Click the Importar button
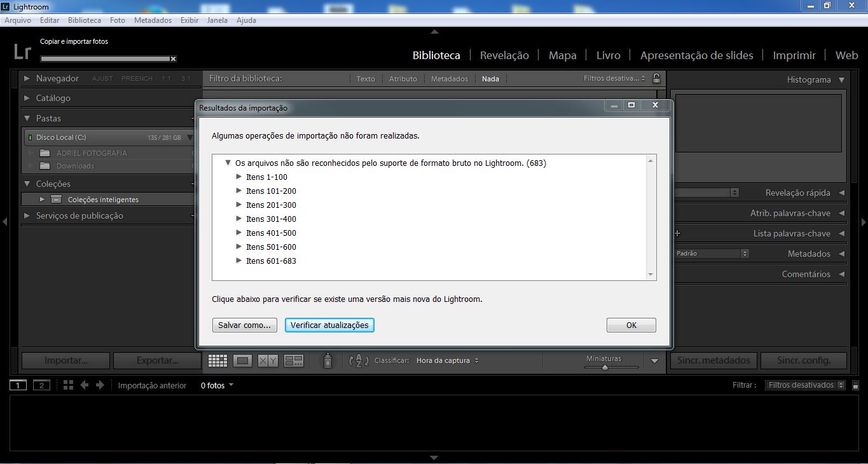 (x=66, y=360)
